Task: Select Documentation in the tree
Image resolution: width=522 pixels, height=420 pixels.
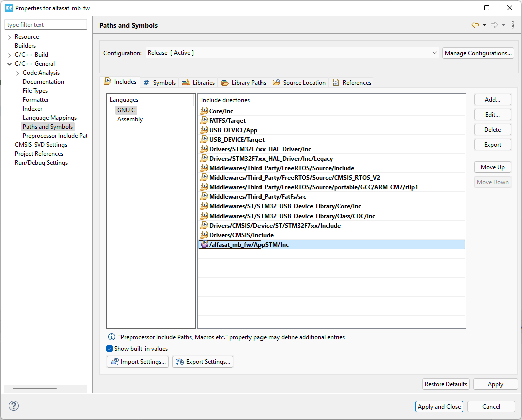Action: [43, 82]
